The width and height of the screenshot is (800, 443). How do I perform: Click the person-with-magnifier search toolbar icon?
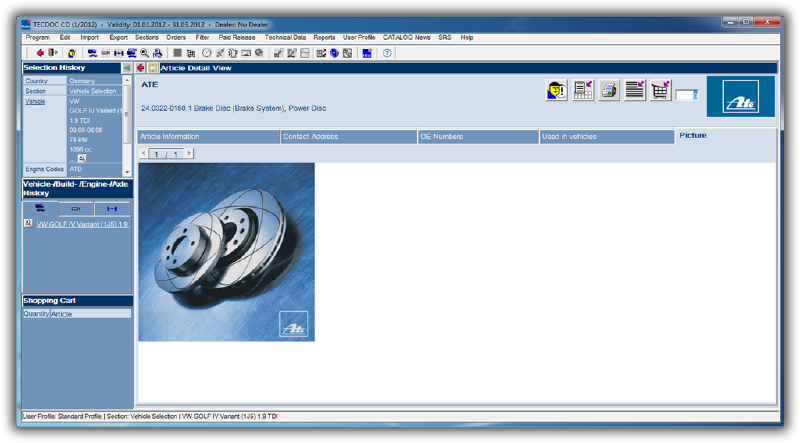click(x=158, y=53)
